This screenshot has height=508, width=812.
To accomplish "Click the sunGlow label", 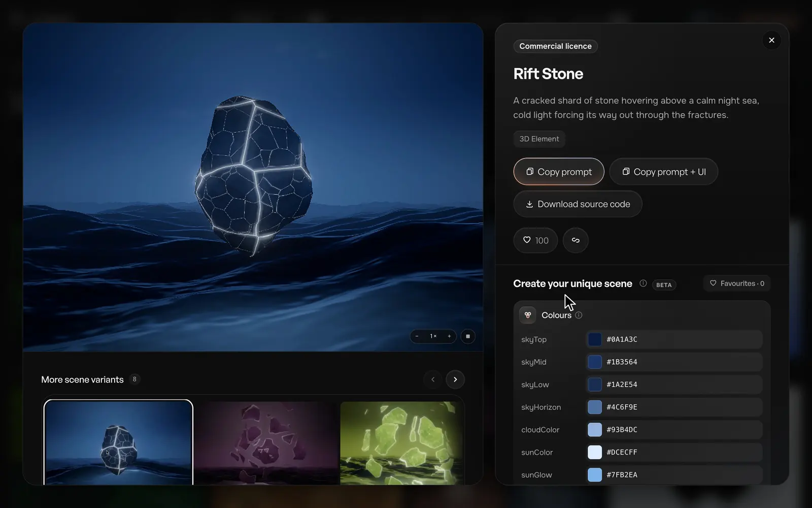I will [x=536, y=475].
